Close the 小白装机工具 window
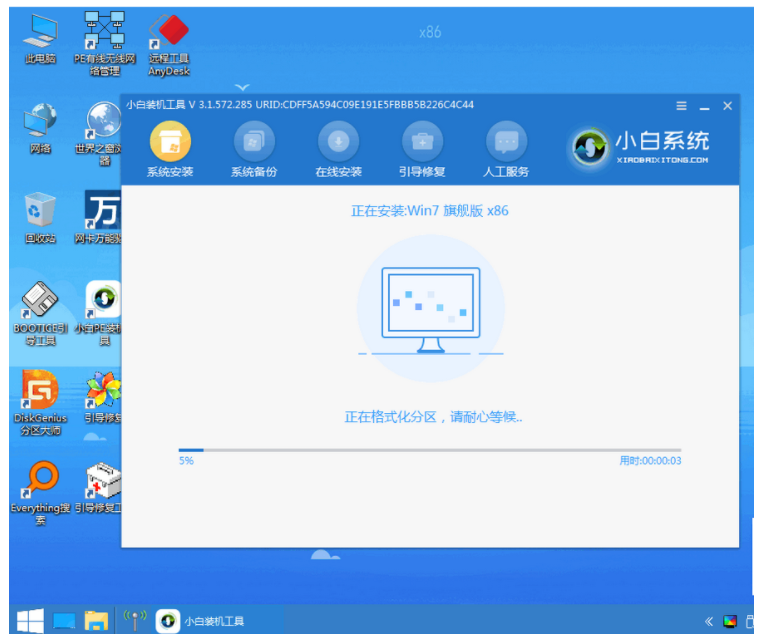The image size is (765, 641). pyautogui.click(x=727, y=106)
